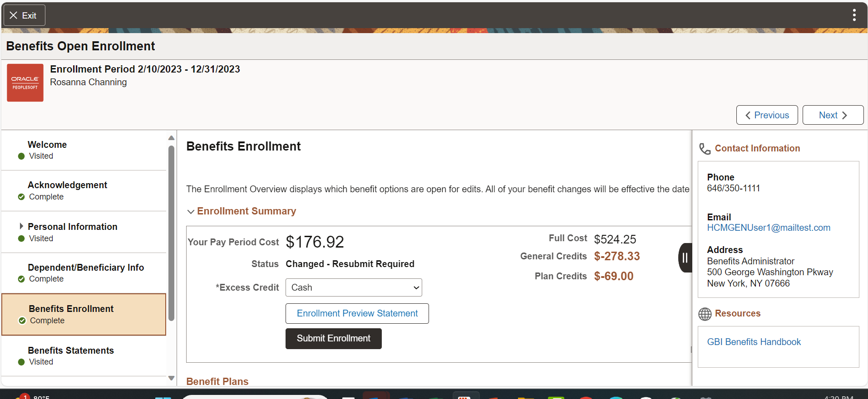
Task: Click the side panel pause handle
Action: 685,258
